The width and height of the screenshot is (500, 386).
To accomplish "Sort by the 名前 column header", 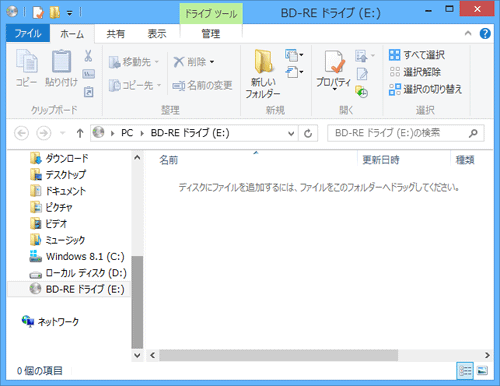I will coord(169,160).
